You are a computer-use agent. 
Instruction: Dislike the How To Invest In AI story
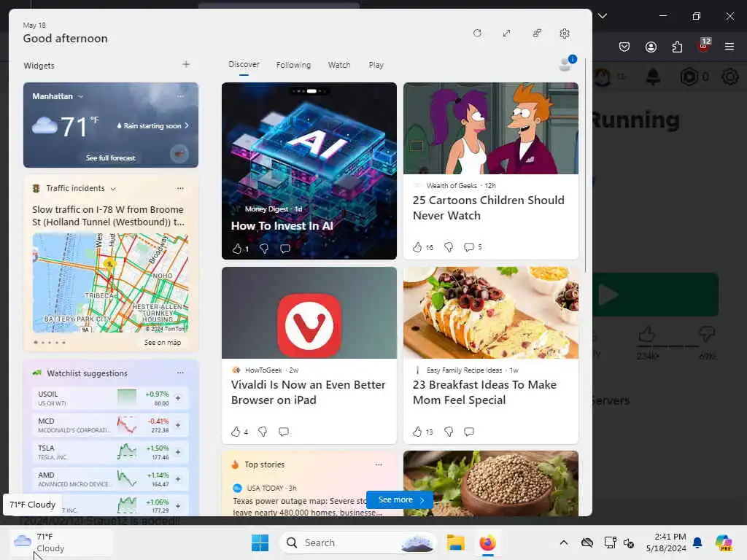tap(264, 248)
